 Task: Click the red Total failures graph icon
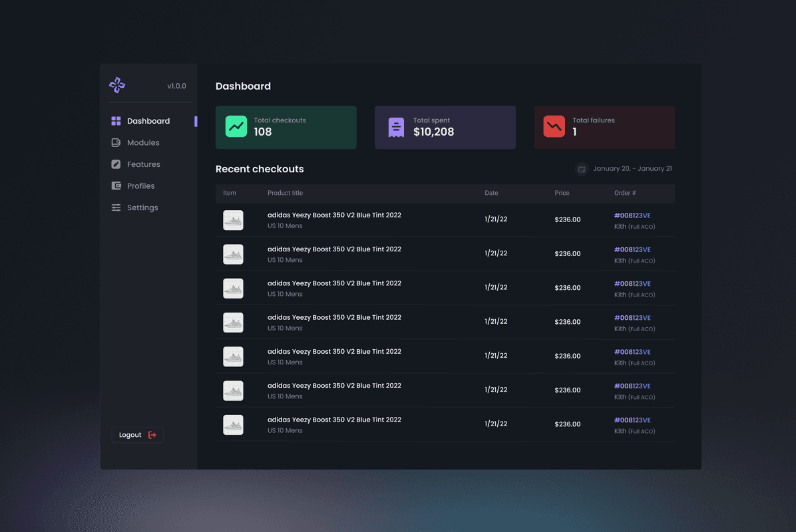tap(554, 127)
